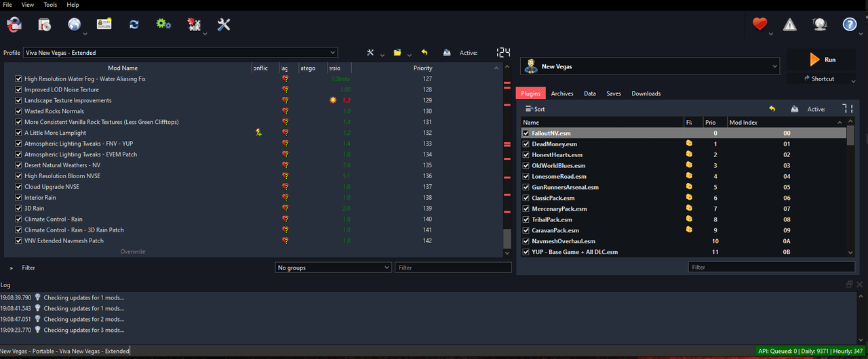Expand the Filter panel double-chevron
This screenshot has height=359, width=868.
(10, 268)
